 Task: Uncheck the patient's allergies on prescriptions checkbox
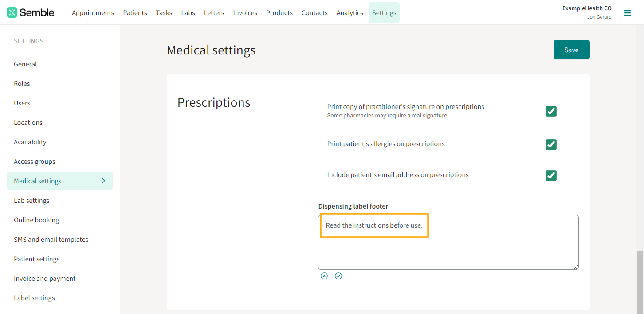(x=551, y=144)
